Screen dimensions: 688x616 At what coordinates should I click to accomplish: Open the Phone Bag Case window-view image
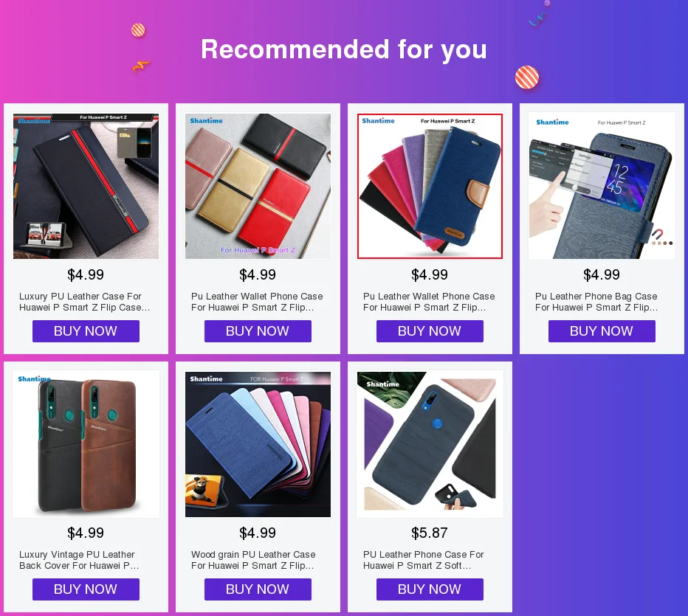point(602,186)
